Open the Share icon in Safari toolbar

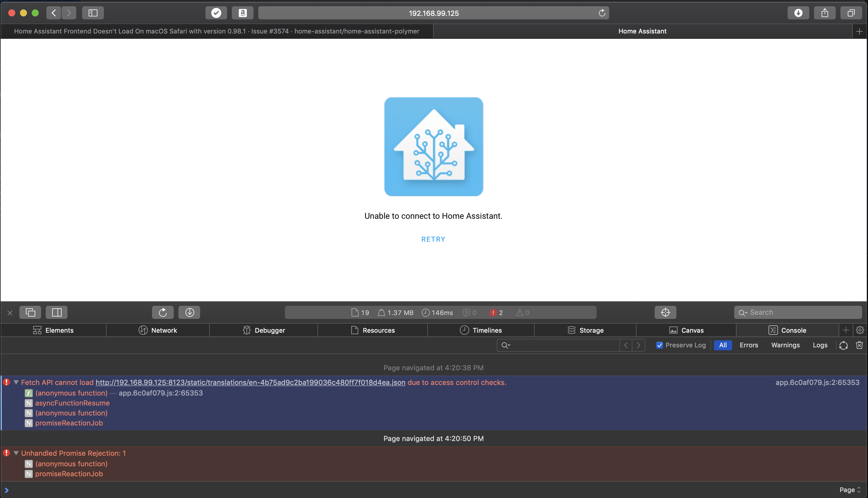point(825,13)
